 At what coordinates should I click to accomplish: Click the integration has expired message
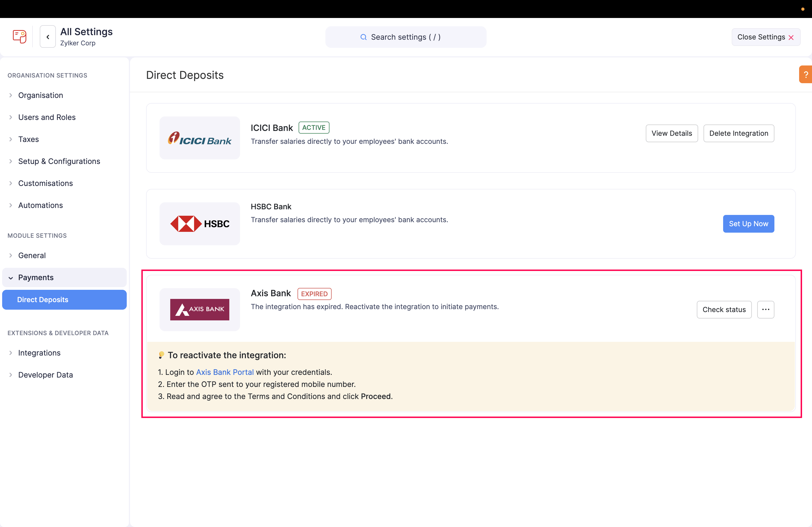click(x=375, y=306)
